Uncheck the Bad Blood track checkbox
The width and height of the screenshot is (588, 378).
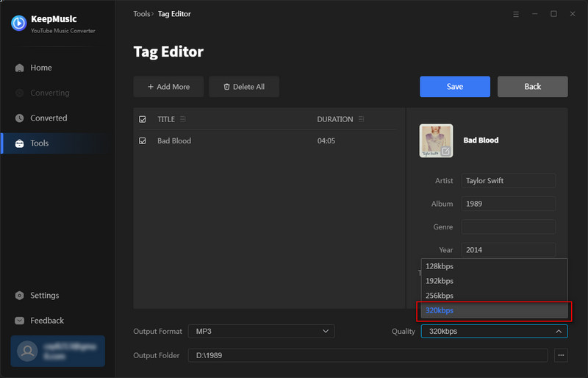(x=143, y=140)
